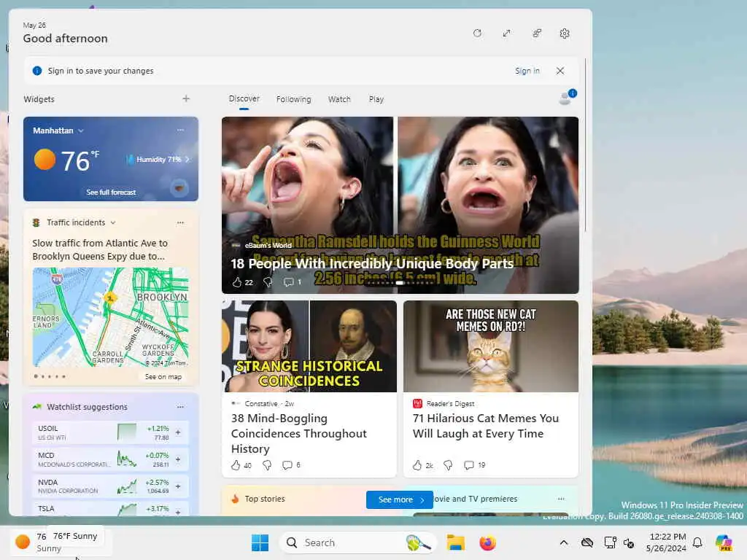
Task: Dislike the Coincidences article
Action: coord(267,465)
